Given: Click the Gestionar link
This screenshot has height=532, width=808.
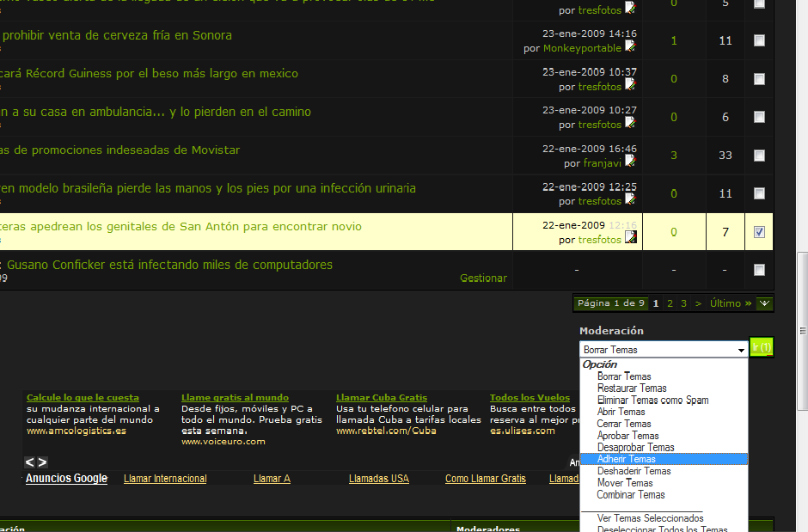Looking at the screenshot, I should (x=483, y=278).
